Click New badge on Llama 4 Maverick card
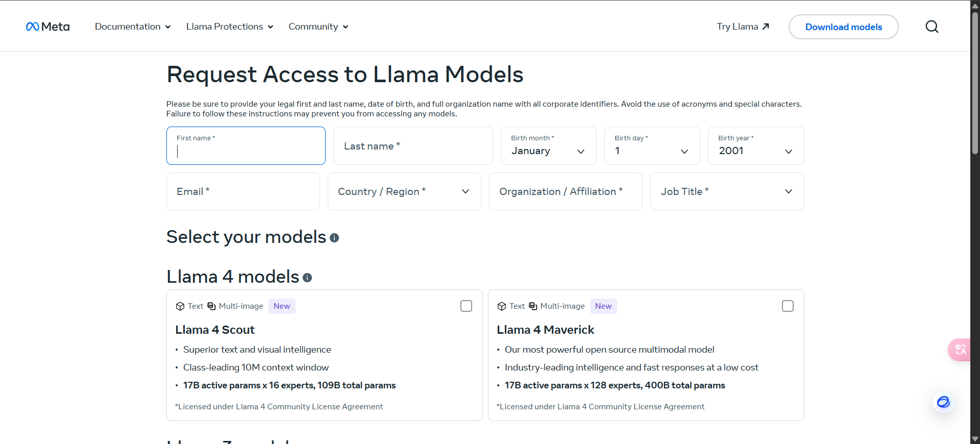980x444 pixels. (603, 306)
